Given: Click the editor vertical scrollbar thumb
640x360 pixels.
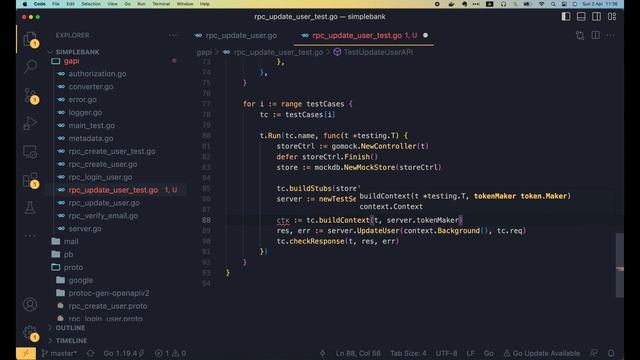Looking at the screenshot, I should [x=620, y=265].
